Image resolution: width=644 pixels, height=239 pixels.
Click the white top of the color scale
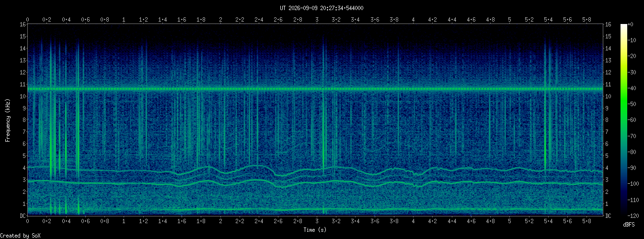[624, 26]
